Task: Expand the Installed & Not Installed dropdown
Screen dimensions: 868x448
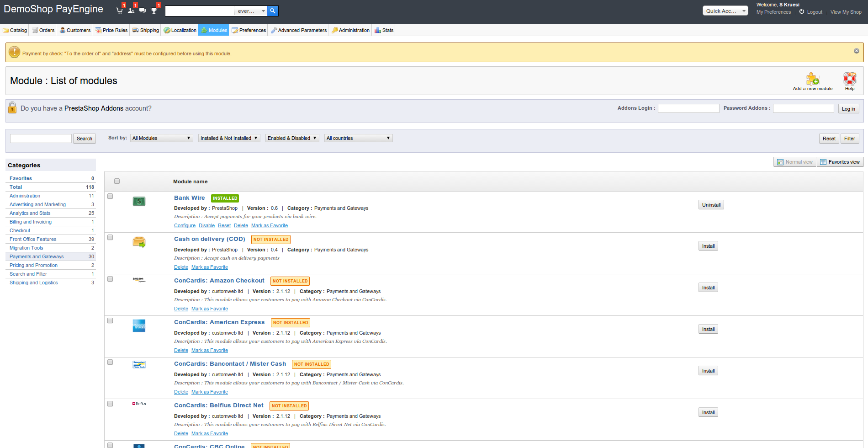Action: point(229,138)
